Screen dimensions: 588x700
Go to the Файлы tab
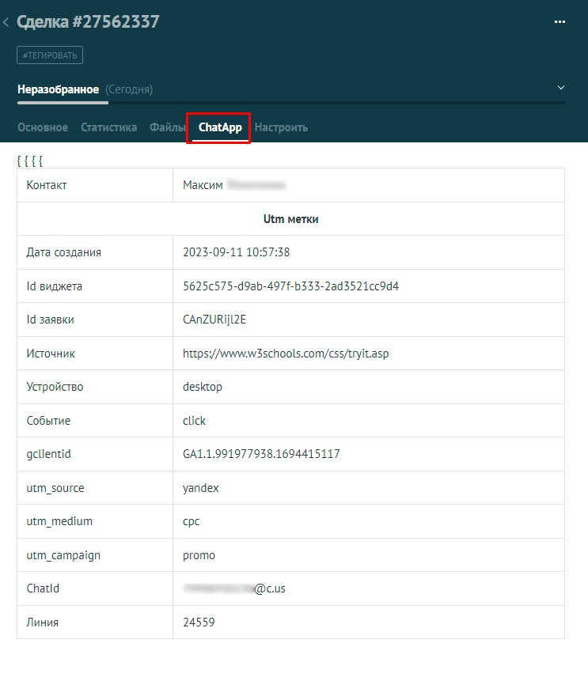point(168,127)
